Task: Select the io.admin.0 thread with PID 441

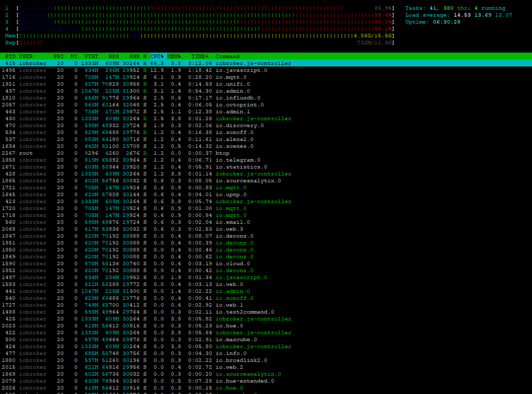Action: [266, 291]
